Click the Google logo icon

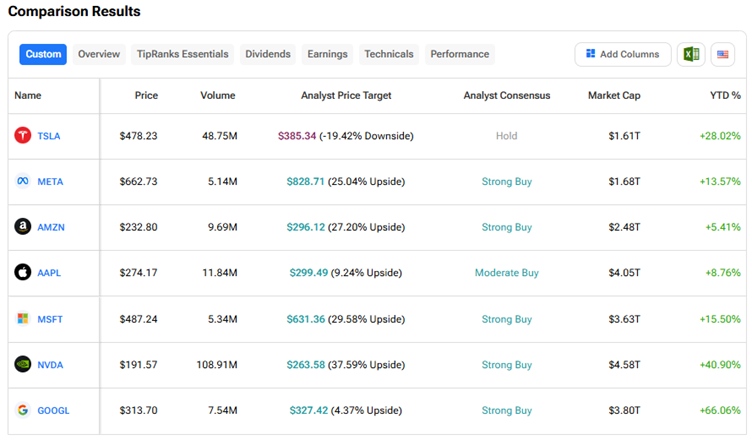(x=22, y=410)
